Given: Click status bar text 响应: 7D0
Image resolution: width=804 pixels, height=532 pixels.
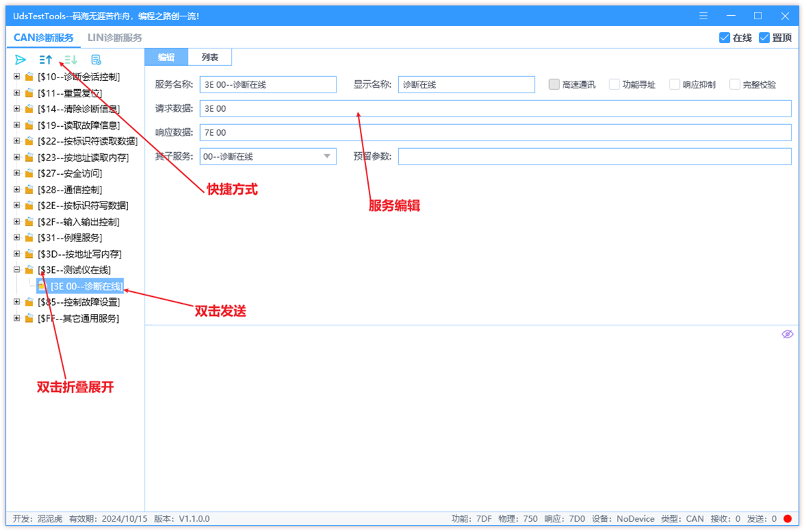Looking at the screenshot, I should (565, 519).
